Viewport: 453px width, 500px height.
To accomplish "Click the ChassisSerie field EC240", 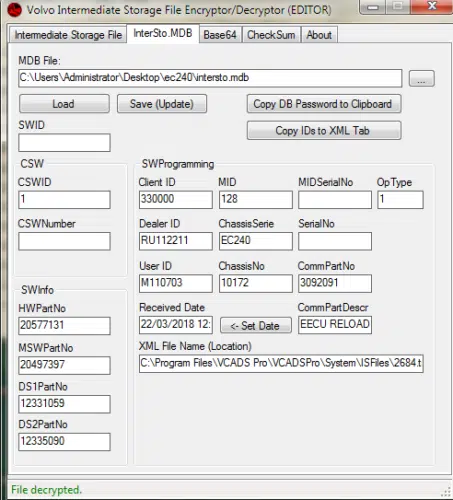I will [x=256, y=241].
